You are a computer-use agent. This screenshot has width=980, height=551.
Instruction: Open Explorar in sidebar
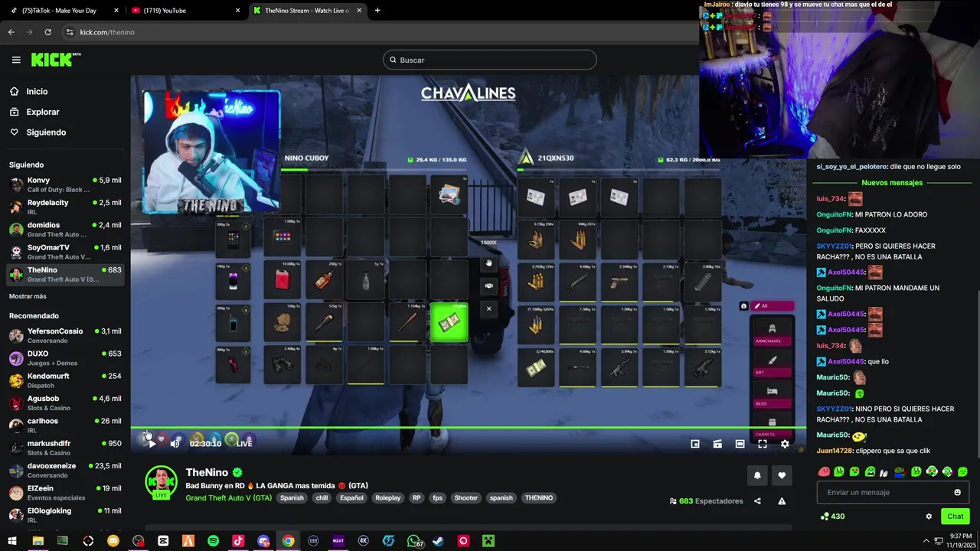tap(43, 112)
